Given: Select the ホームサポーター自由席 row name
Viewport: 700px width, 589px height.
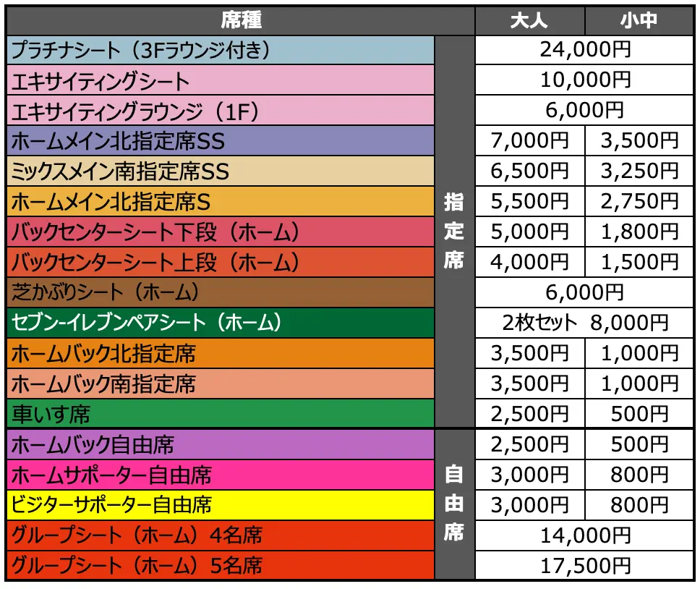Looking at the screenshot, I should point(221,475).
